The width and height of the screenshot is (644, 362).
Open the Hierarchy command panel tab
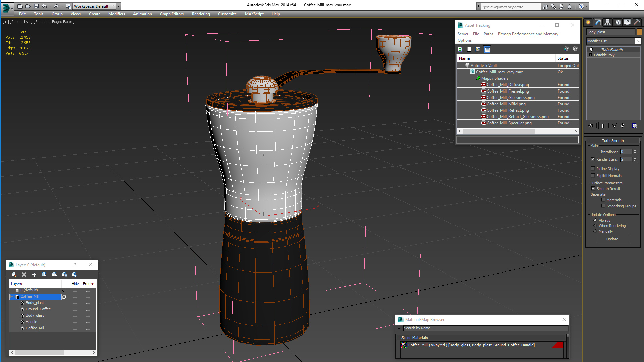607,22
